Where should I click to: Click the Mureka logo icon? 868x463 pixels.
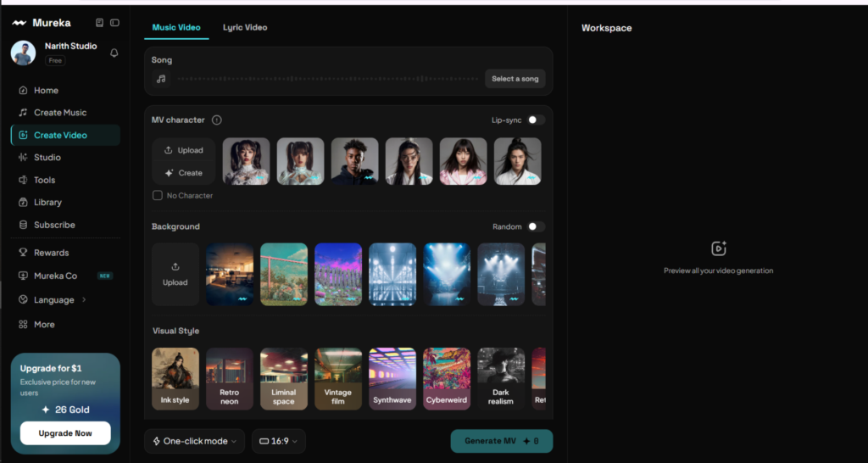(19, 23)
